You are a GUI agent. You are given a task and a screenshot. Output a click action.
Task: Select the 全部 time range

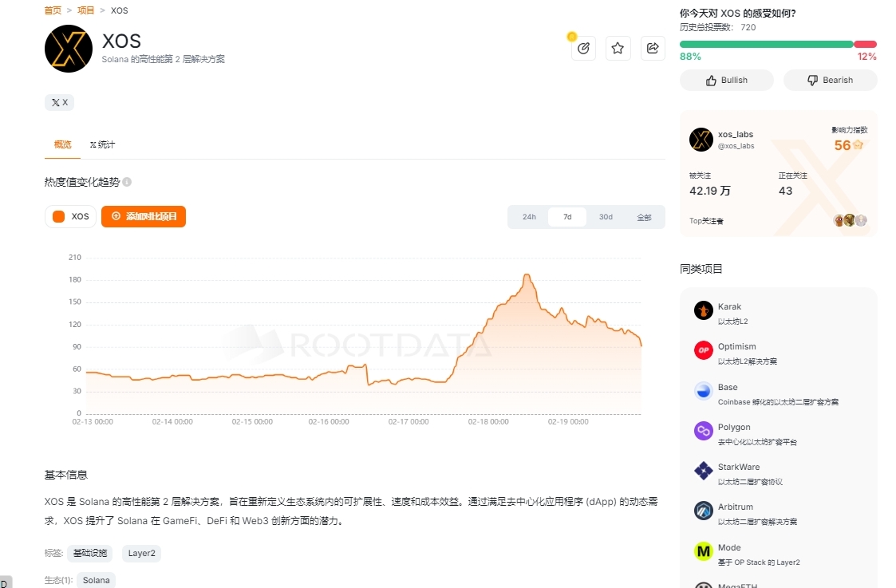[x=644, y=217]
